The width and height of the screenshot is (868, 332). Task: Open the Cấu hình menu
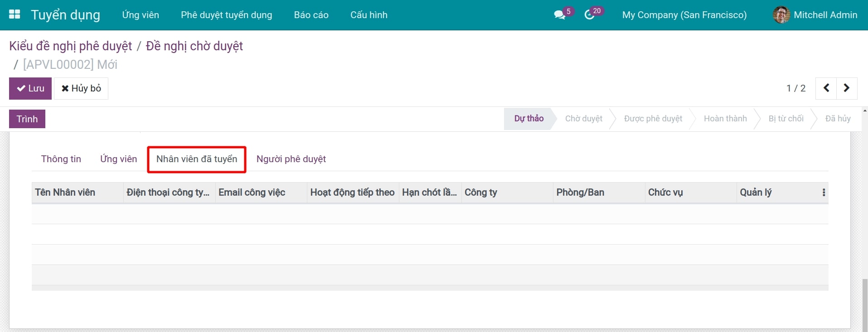coord(369,15)
